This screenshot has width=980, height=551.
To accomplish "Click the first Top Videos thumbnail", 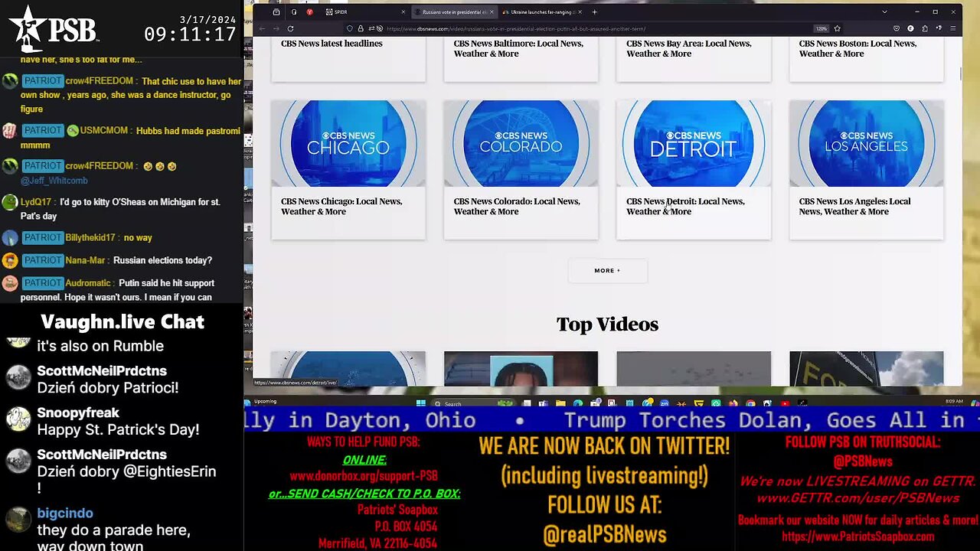I will [348, 369].
